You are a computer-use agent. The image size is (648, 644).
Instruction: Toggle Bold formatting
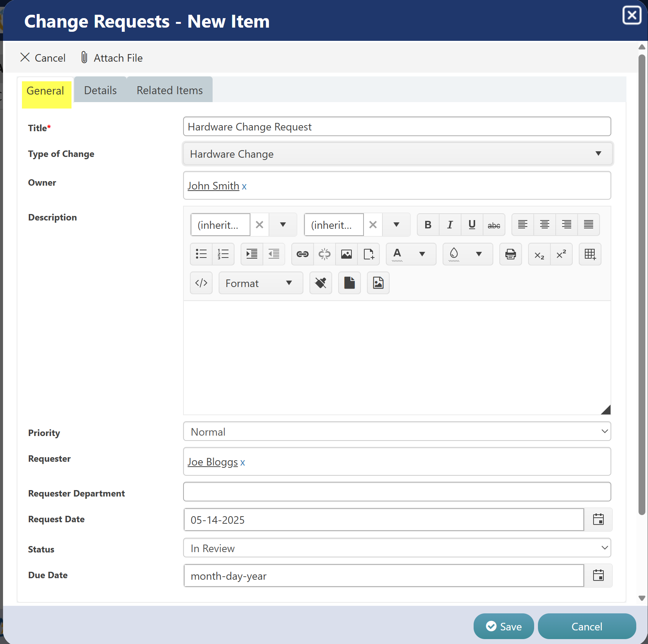[x=428, y=225]
